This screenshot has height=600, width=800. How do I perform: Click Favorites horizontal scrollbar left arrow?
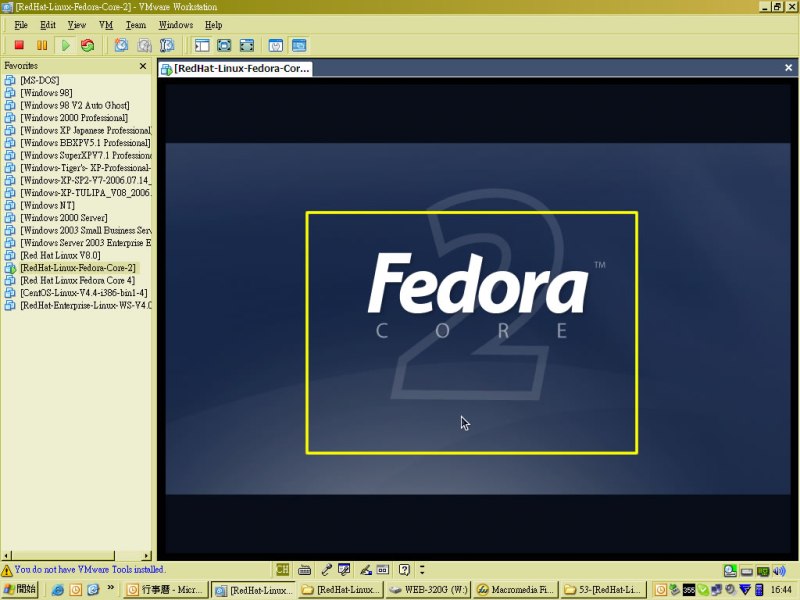[x=6, y=556]
